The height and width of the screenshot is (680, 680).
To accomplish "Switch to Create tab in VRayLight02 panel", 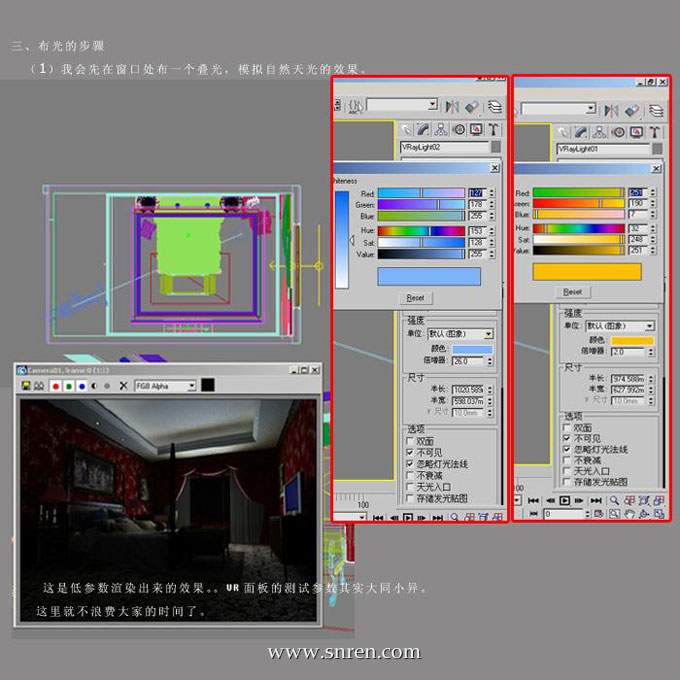I will pos(406,129).
